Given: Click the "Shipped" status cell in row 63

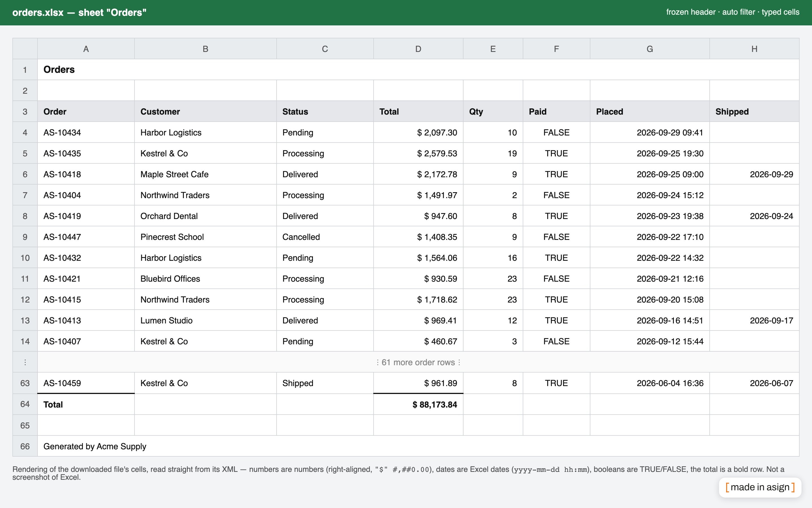Looking at the screenshot, I should click(x=325, y=383).
